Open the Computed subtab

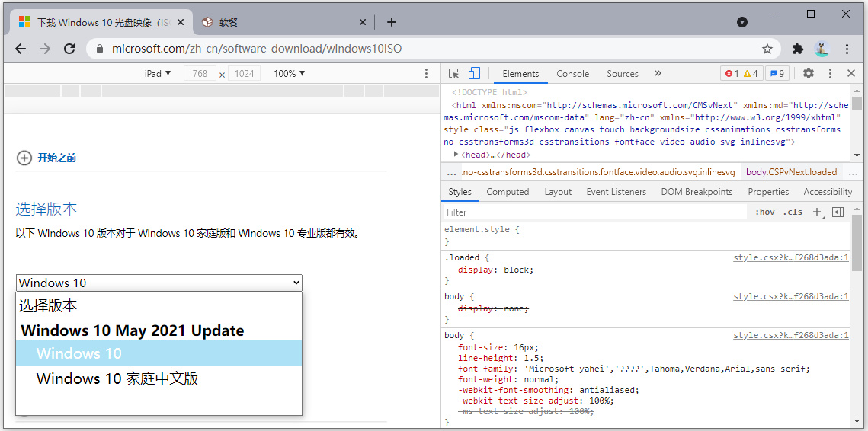pyautogui.click(x=508, y=192)
